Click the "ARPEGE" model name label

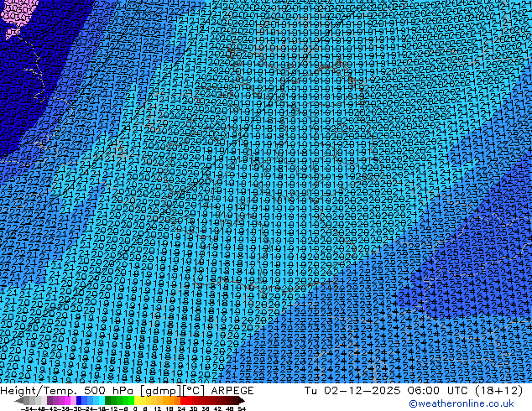coord(232,390)
